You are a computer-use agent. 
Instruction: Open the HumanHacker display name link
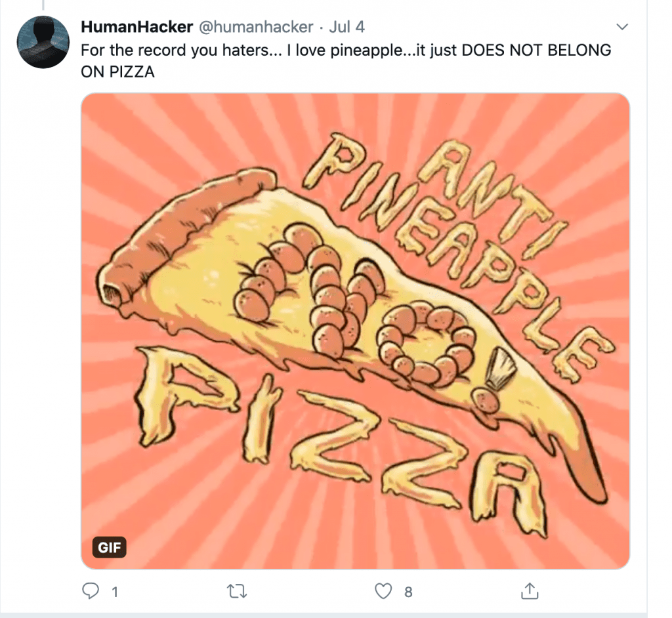click(136, 28)
